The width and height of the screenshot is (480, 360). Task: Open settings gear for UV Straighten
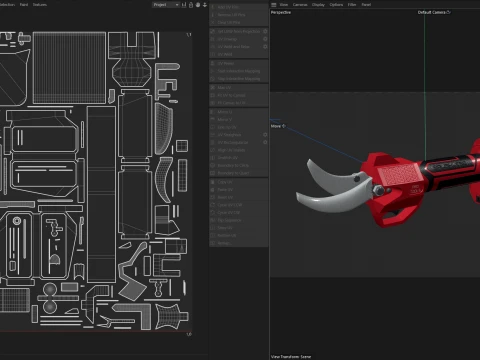tap(265, 135)
